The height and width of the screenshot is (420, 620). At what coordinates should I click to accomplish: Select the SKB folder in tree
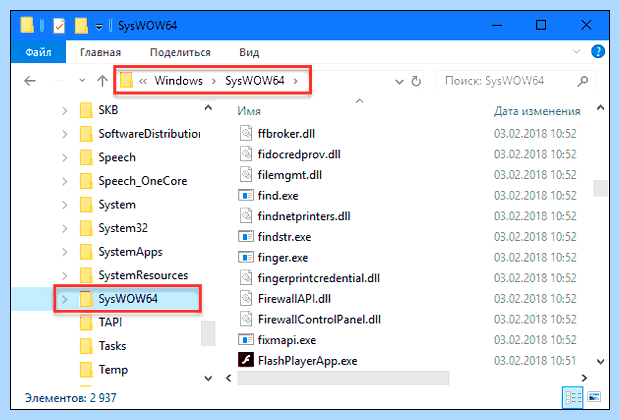pyautogui.click(x=108, y=110)
